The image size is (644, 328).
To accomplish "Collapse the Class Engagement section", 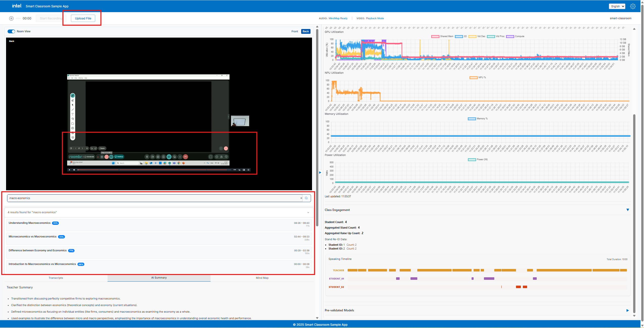I will [x=627, y=210].
